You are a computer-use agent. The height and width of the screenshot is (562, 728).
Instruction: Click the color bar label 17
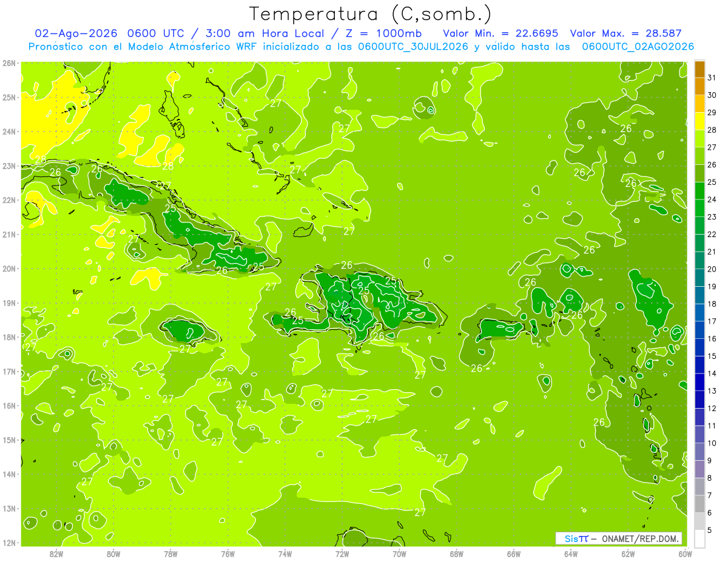[x=712, y=321]
